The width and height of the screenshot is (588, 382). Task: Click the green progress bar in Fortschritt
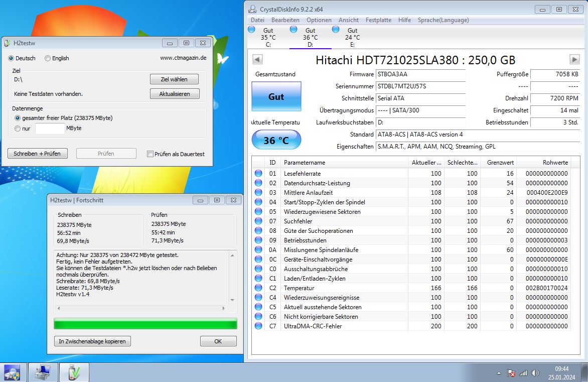coord(145,323)
